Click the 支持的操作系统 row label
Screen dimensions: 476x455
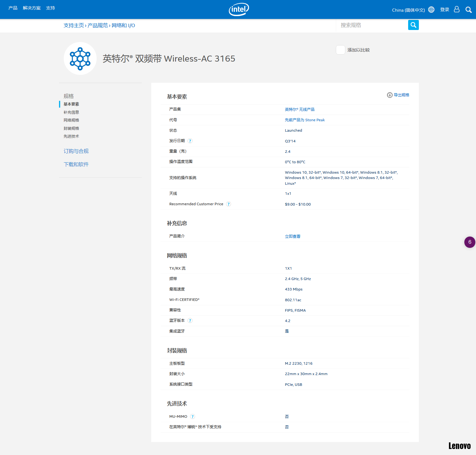pyautogui.click(x=183, y=178)
